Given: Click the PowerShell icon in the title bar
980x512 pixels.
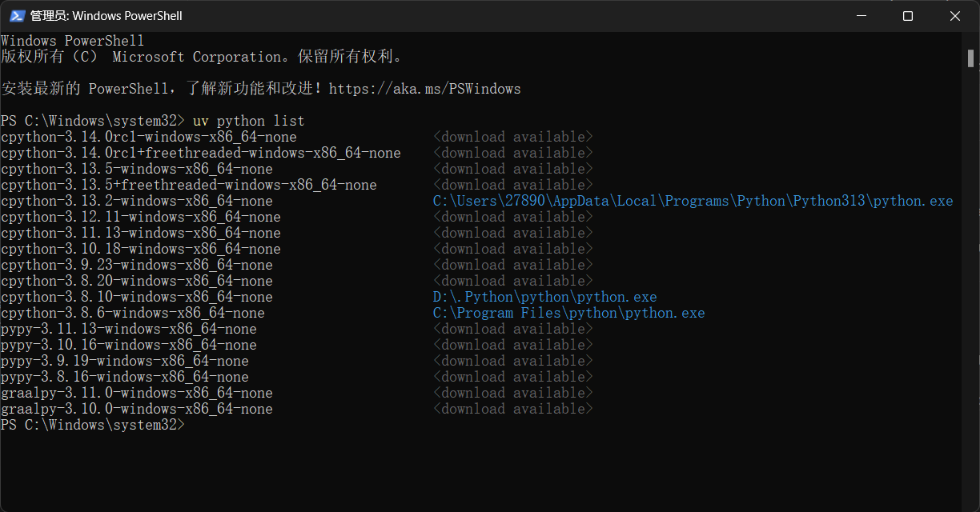Looking at the screenshot, I should click(16, 16).
